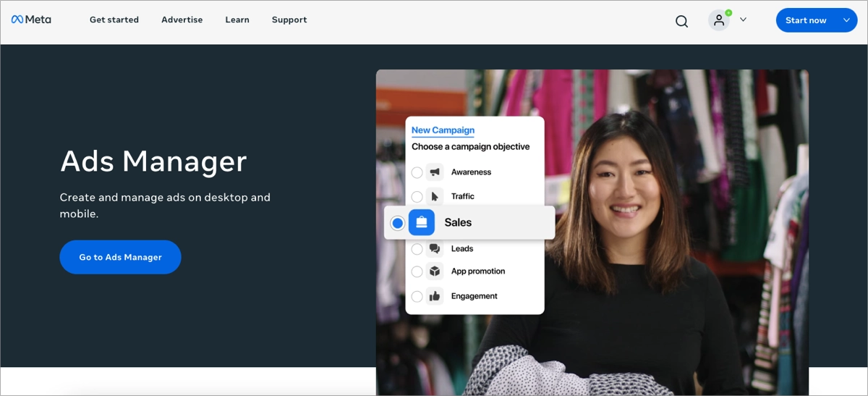Viewport: 868px width, 396px height.
Task: Expand the account menu chevron
Action: pyautogui.click(x=743, y=20)
